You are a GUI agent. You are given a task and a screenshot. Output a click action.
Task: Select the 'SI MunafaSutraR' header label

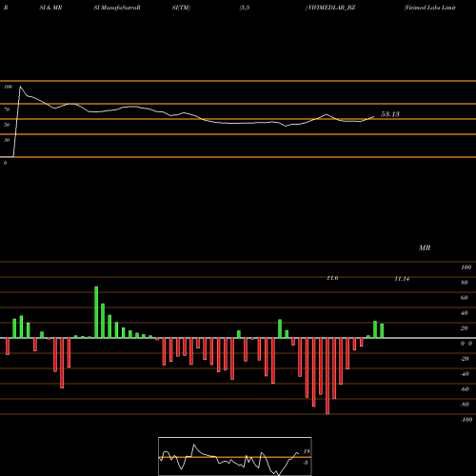117,8
